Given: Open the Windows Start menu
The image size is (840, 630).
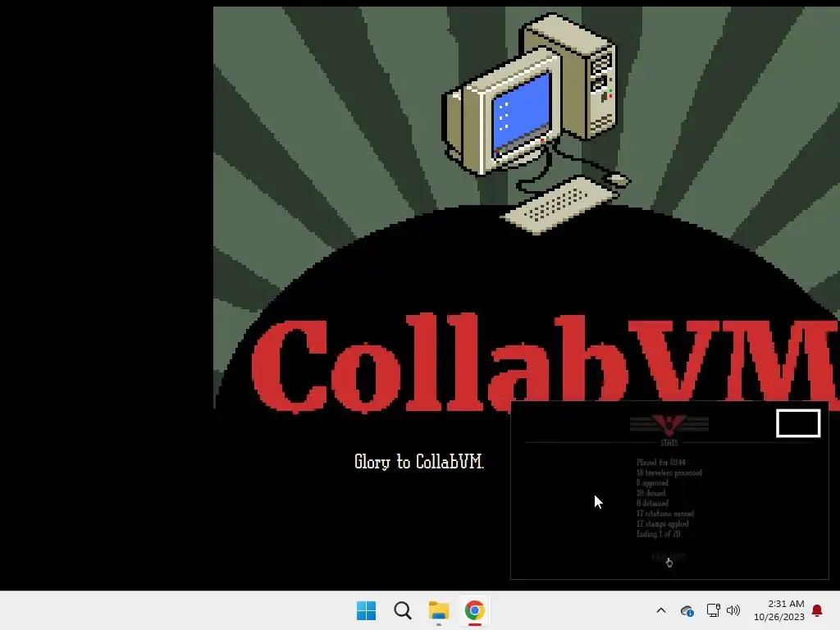Looking at the screenshot, I should (367, 610).
